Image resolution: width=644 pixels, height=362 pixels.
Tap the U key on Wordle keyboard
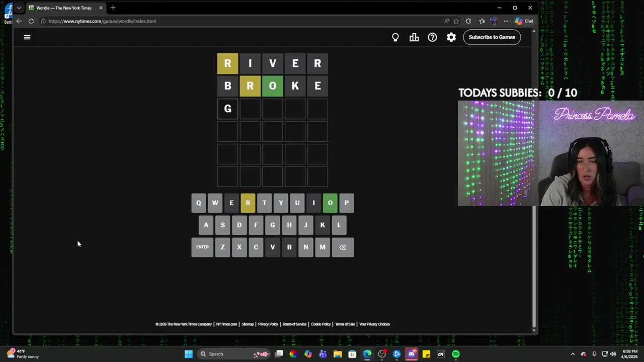[297, 203]
